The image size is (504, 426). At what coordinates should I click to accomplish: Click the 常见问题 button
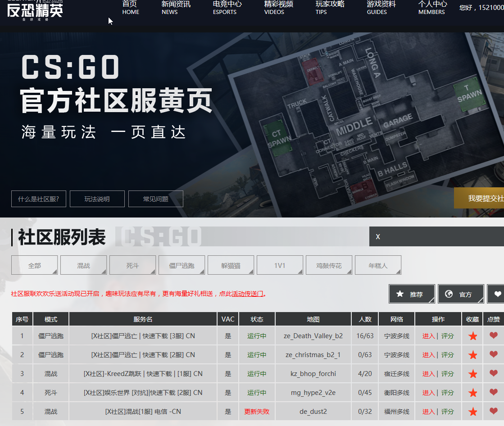[155, 199]
